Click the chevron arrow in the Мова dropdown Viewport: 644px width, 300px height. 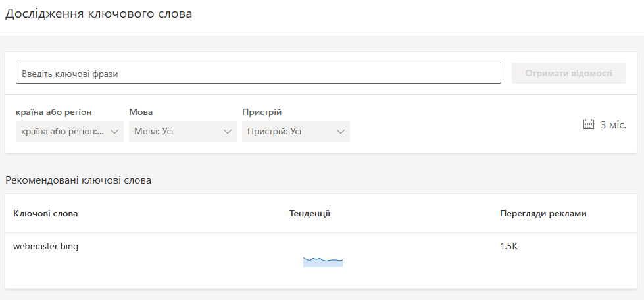(228, 132)
